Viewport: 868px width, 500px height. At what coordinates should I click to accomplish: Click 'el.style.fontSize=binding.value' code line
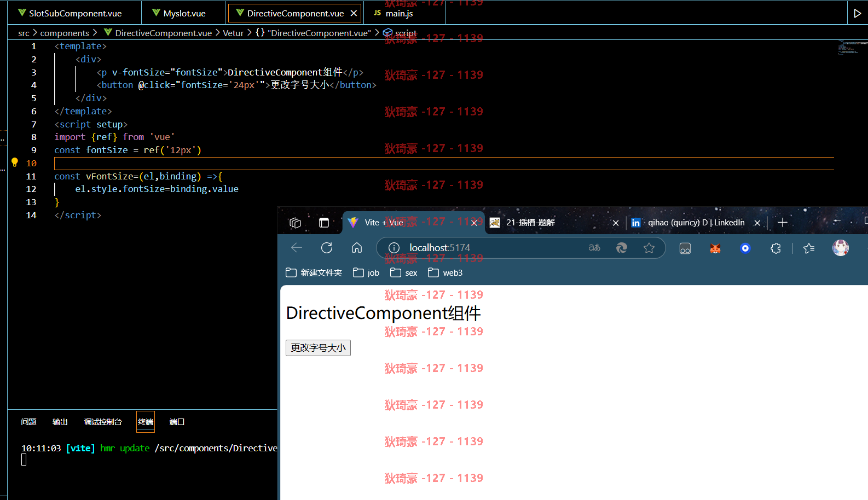point(157,189)
